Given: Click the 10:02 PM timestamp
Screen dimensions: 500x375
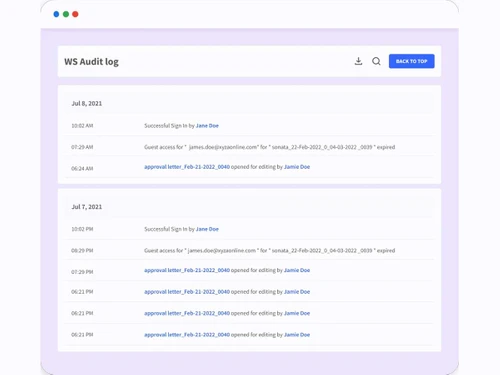Looking at the screenshot, I should pos(82,229).
